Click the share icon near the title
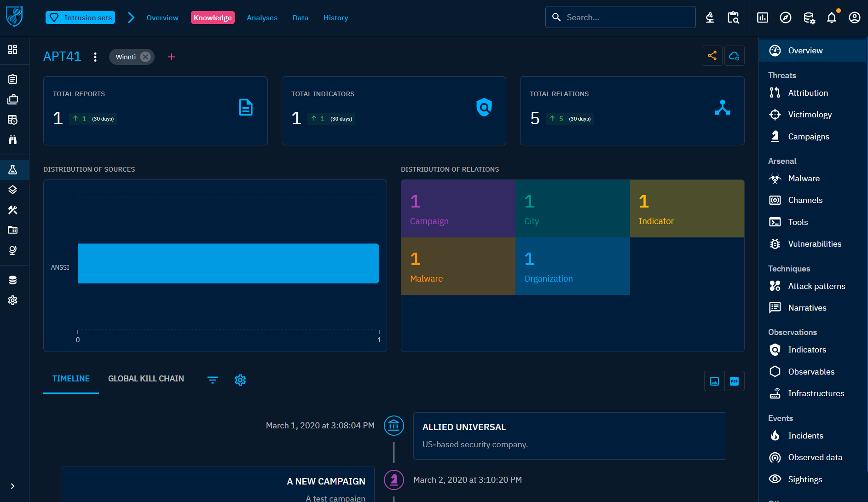This screenshot has width=868, height=502. pos(712,56)
